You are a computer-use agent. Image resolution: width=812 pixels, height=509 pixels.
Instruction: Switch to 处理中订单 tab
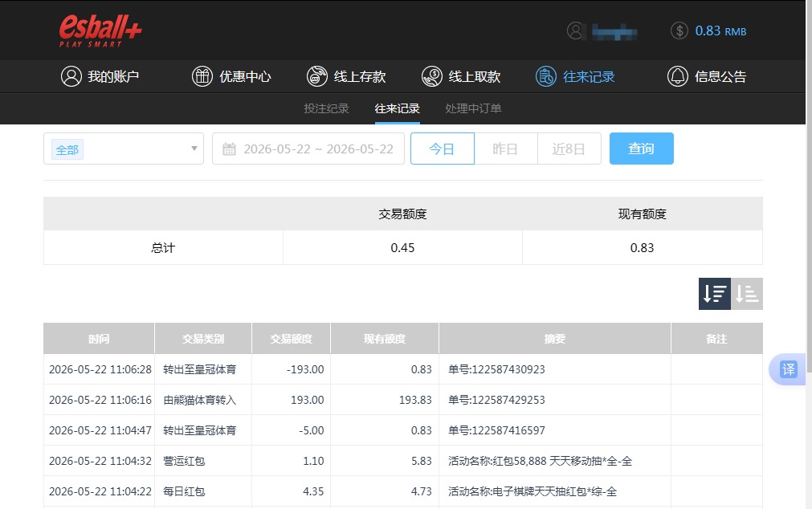pyautogui.click(x=473, y=108)
